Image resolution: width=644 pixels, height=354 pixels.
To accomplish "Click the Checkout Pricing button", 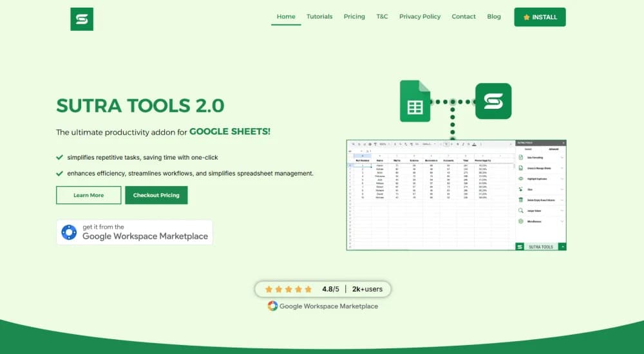I will tap(156, 195).
